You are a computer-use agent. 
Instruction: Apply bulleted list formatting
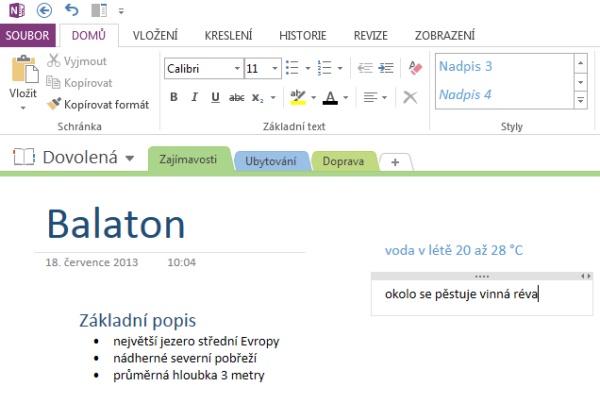292,68
